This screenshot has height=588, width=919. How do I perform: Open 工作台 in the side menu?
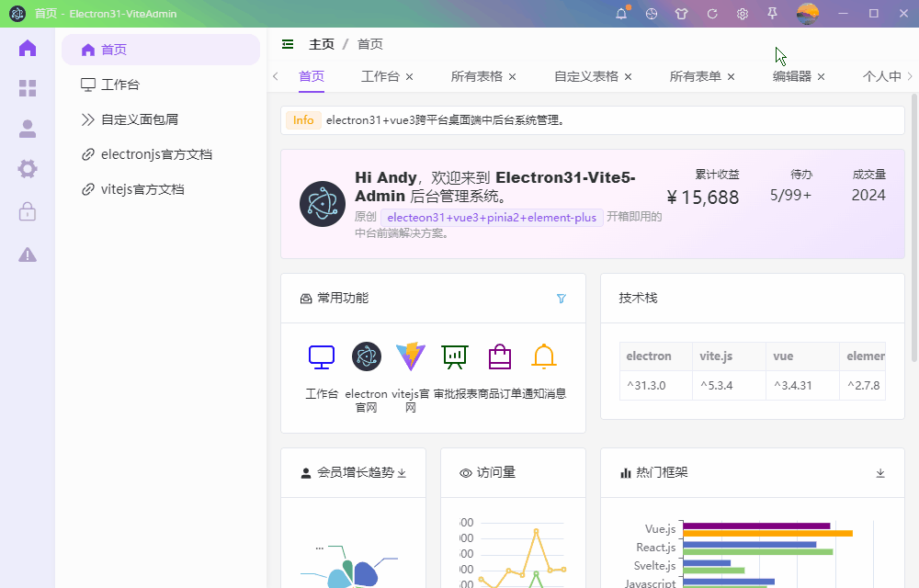(161, 85)
